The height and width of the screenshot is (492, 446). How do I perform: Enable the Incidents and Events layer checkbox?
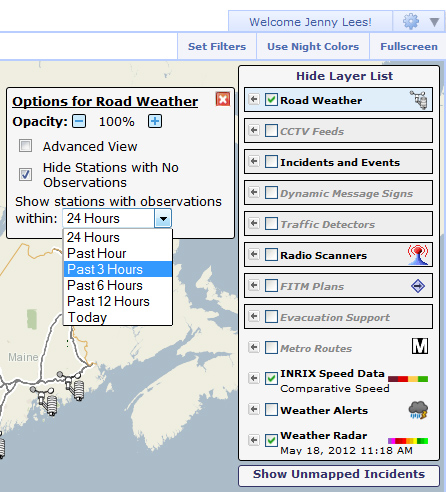pos(271,162)
